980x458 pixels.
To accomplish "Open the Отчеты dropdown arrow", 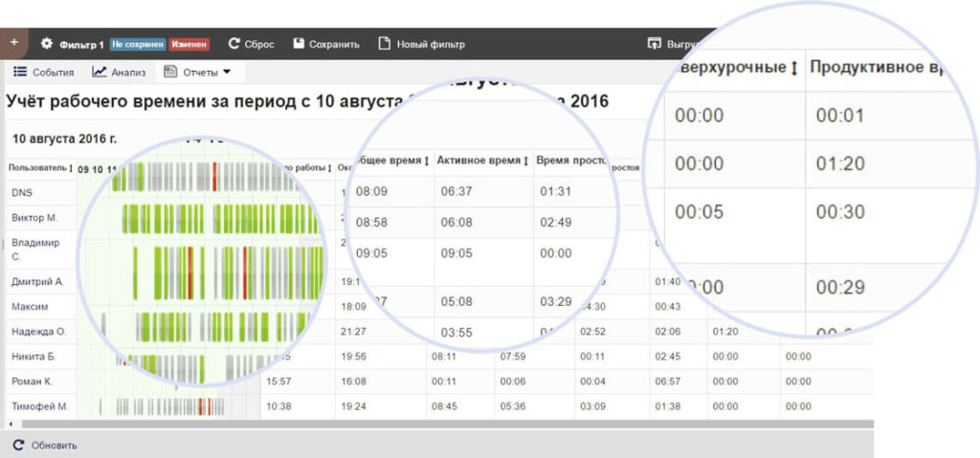I will [x=226, y=72].
